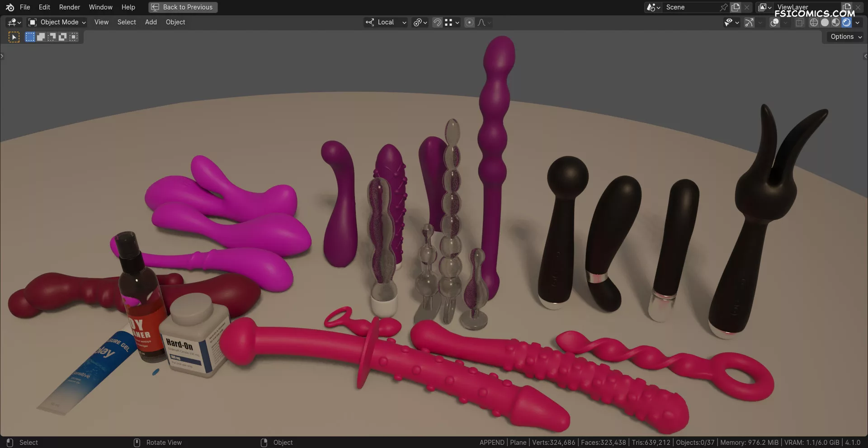Click the Plane collection status text
This screenshot has height=448, width=868.
pyautogui.click(x=518, y=443)
